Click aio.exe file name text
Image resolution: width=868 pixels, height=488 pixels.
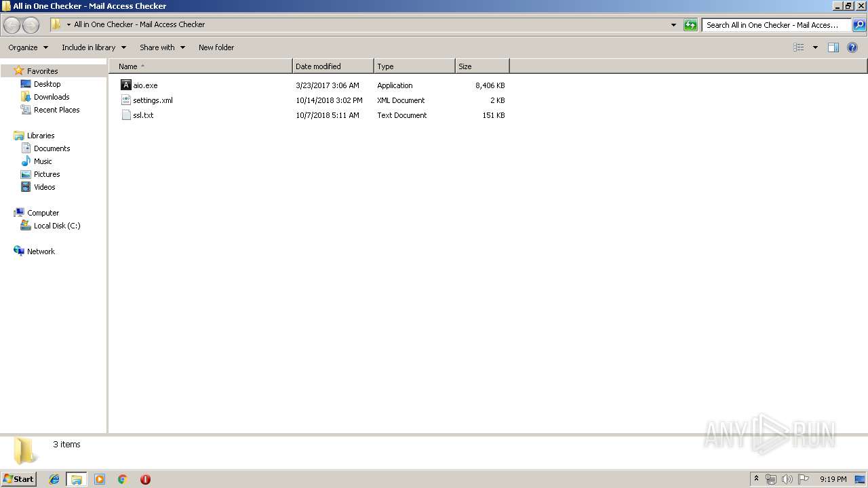(x=145, y=85)
